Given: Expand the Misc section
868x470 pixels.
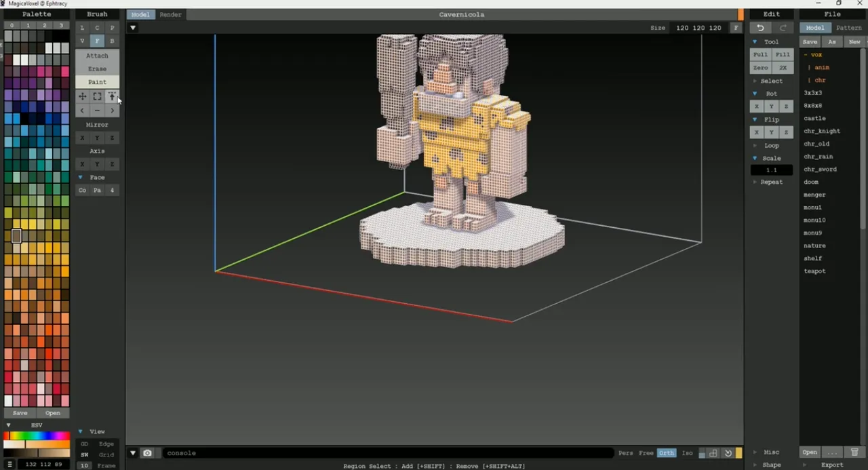Looking at the screenshot, I should pyautogui.click(x=755, y=452).
